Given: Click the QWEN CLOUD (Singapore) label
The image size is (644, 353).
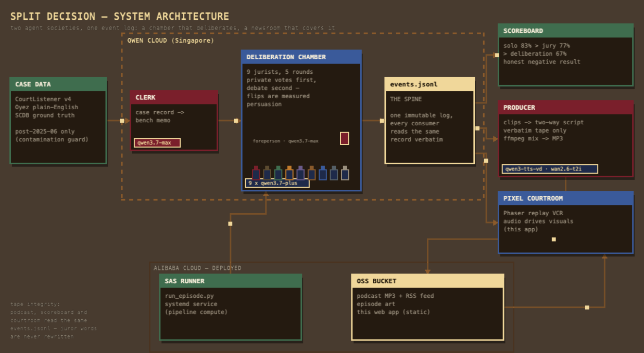Looking at the screenshot, I should pyautogui.click(x=171, y=41).
